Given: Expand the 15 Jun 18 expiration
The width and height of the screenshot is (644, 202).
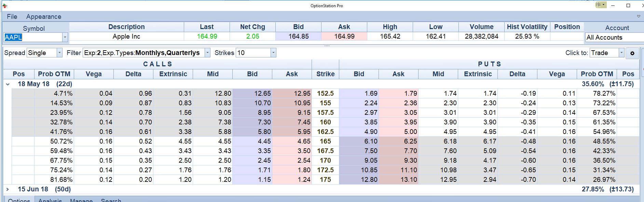Looking at the screenshot, I should tap(8, 189).
